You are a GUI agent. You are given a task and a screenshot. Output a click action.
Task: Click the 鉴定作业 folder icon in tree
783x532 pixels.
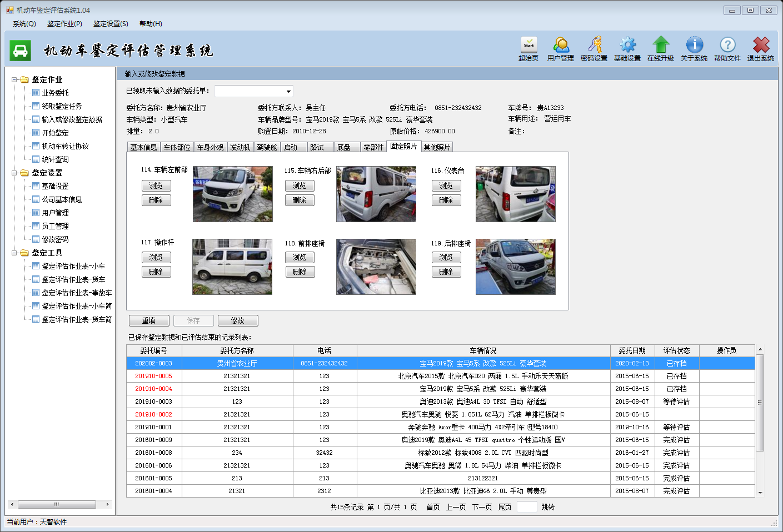pyautogui.click(x=24, y=79)
